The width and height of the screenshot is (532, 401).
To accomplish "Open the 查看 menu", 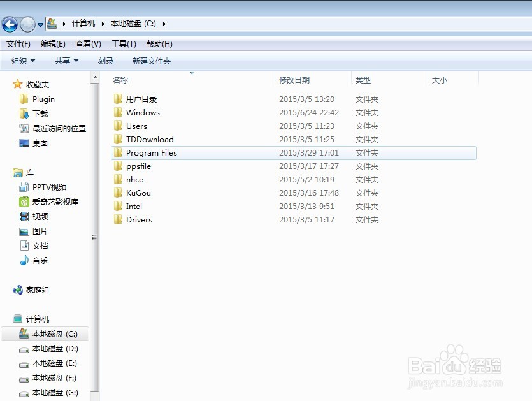I will pyautogui.click(x=88, y=43).
